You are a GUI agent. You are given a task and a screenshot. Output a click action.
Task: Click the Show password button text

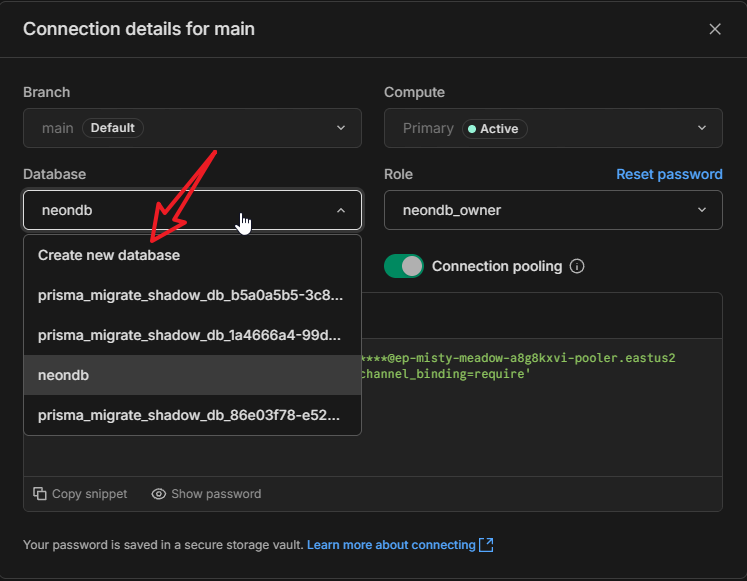point(216,494)
